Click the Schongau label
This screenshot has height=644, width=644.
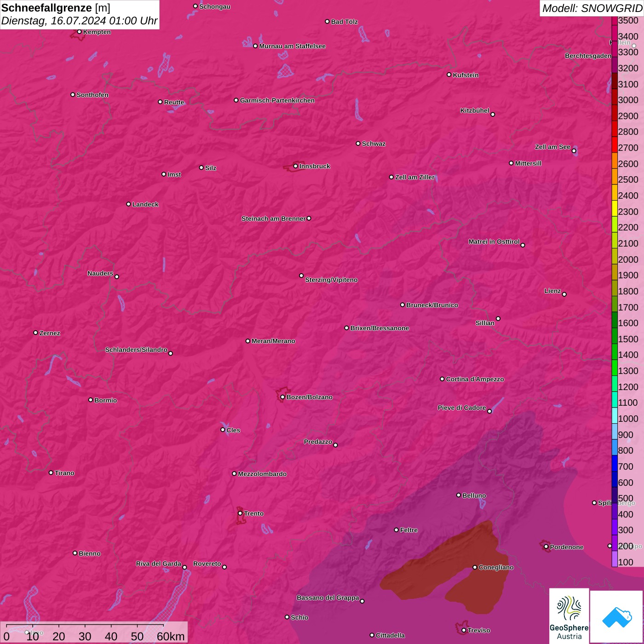[215, 6]
